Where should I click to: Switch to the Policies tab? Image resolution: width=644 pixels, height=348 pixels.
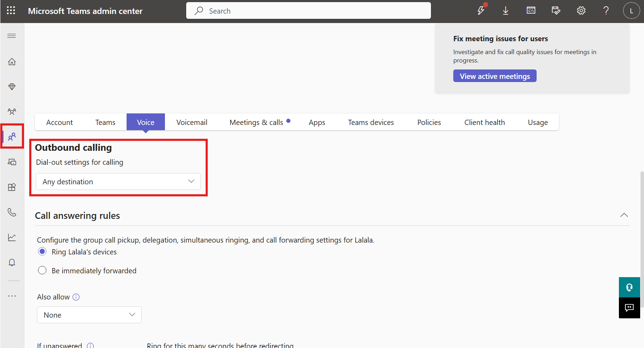coord(429,122)
